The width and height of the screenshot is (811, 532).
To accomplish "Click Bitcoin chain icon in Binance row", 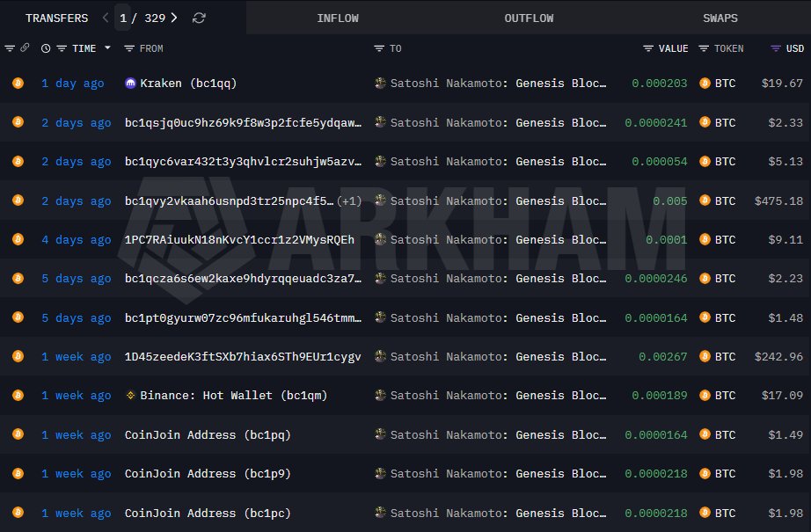I will [x=18, y=395].
